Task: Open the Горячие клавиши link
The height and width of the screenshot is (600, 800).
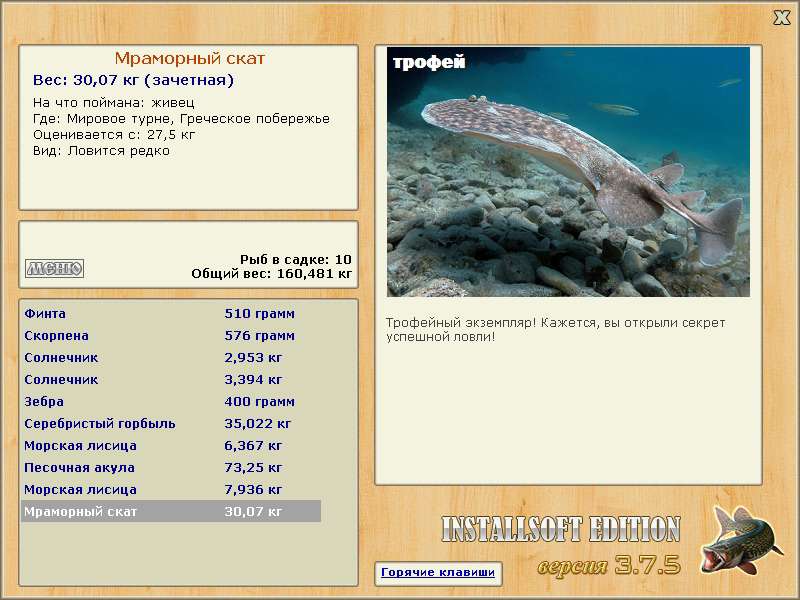Action: click(438, 572)
